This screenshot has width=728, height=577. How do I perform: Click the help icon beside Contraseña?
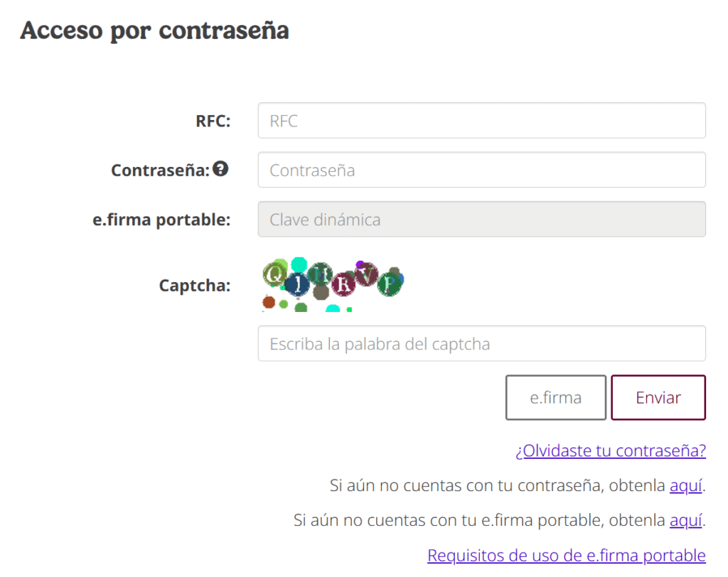pyautogui.click(x=221, y=169)
